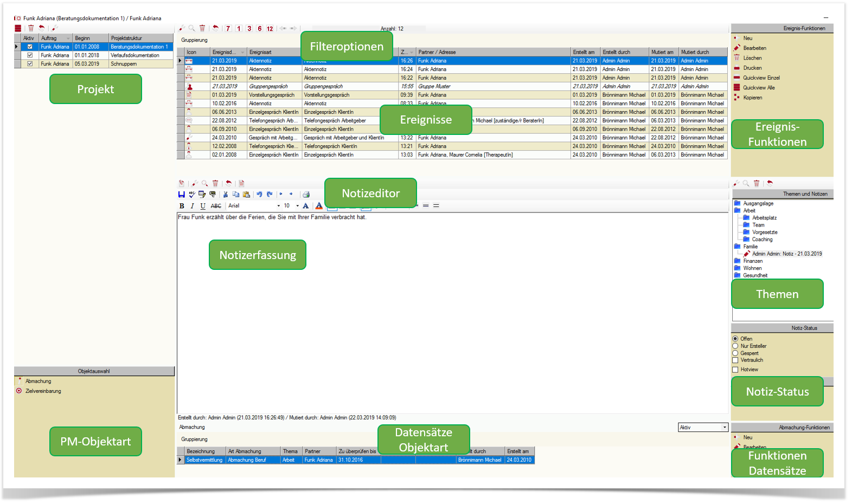
Task: Copy text in the note editor toolbar
Action: [235, 195]
